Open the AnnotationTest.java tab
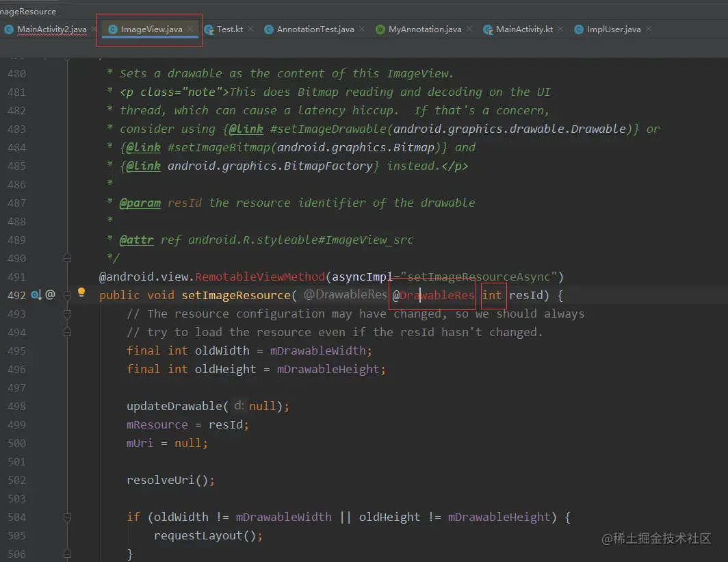The image size is (728, 562). tap(315, 29)
